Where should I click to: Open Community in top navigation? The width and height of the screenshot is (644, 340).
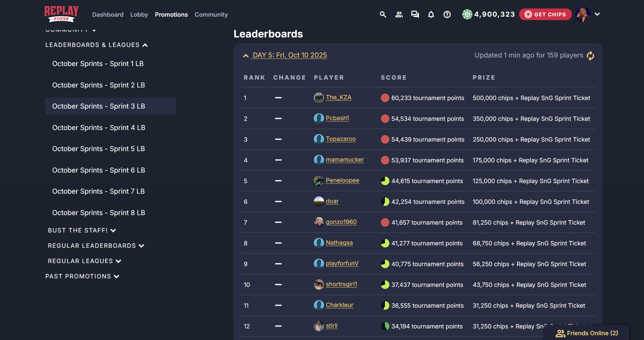(x=211, y=15)
